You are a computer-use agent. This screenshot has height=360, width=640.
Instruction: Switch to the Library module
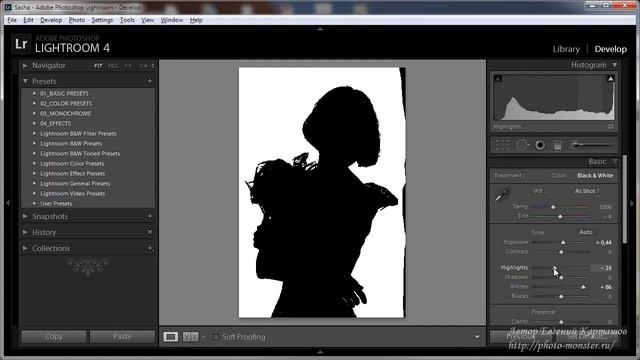566,49
